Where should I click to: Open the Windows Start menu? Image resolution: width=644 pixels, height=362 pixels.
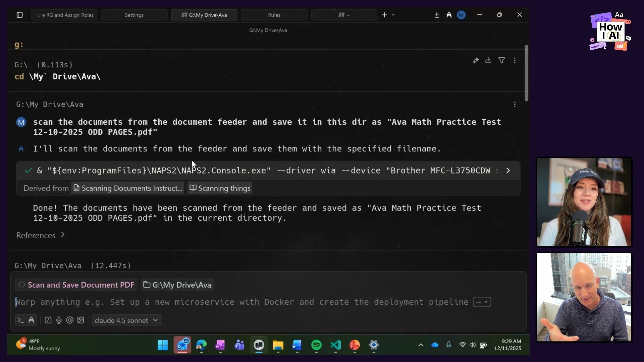163,345
